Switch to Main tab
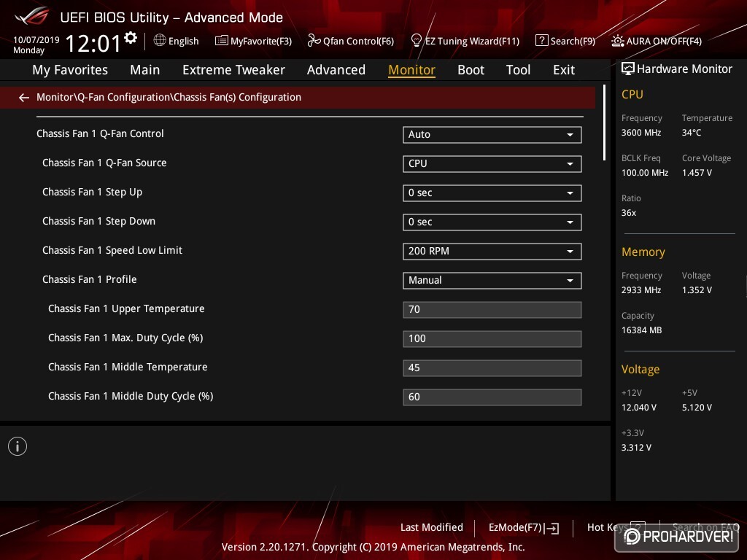Image resolution: width=747 pixels, height=560 pixels. 145,70
